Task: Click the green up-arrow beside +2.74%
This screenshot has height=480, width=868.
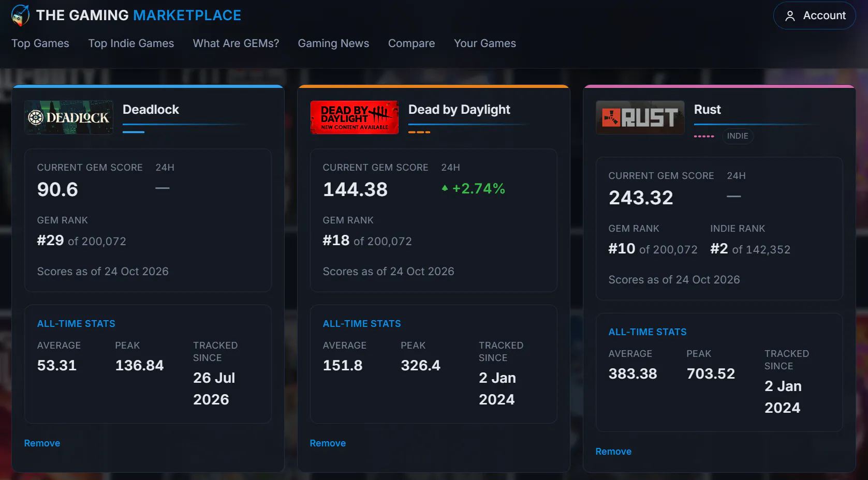Action: tap(445, 188)
